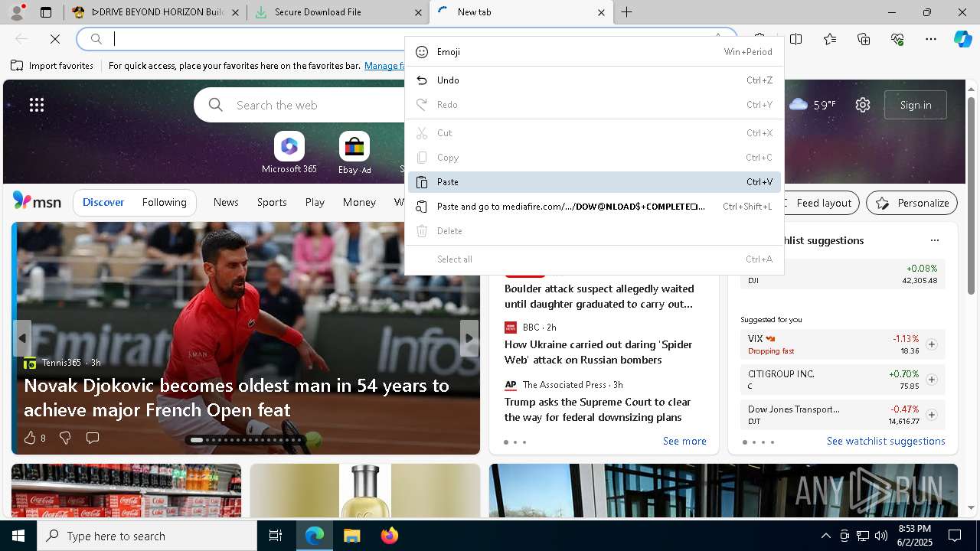
Task: Open the Windows Start menu
Action: point(18,536)
